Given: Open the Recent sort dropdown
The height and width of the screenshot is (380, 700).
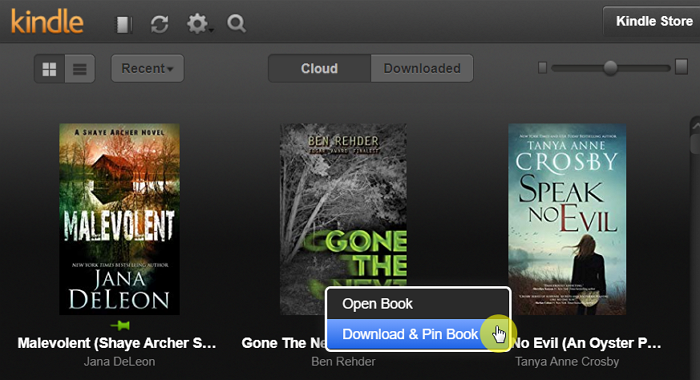Looking at the screenshot, I should pyautogui.click(x=147, y=68).
